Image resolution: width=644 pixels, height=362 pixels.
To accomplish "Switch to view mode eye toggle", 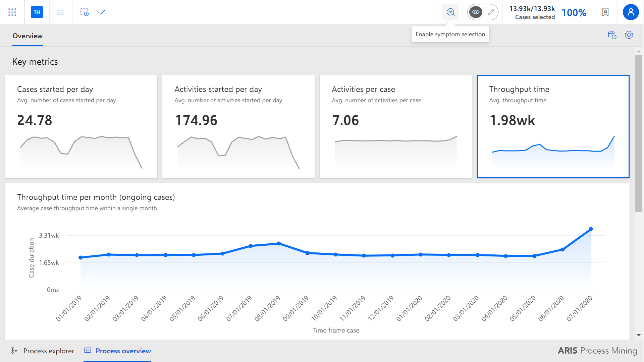I will pyautogui.click(x=476, y=12).
